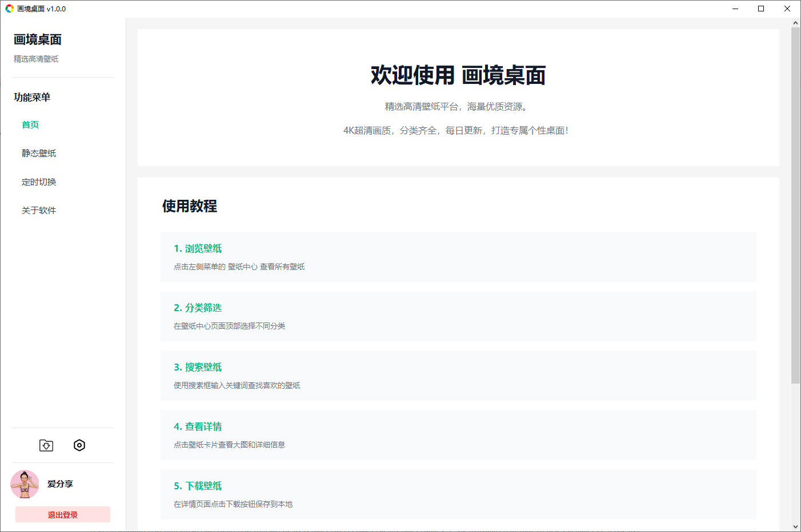Click the 画境桌面 app logo in title bar
The height and width of the screenshot is (532, 801).
[9, 9]
